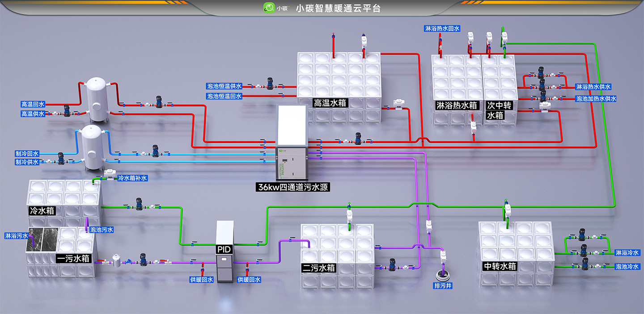Open the 淋浴热水箱 tank label

point(457,106)
